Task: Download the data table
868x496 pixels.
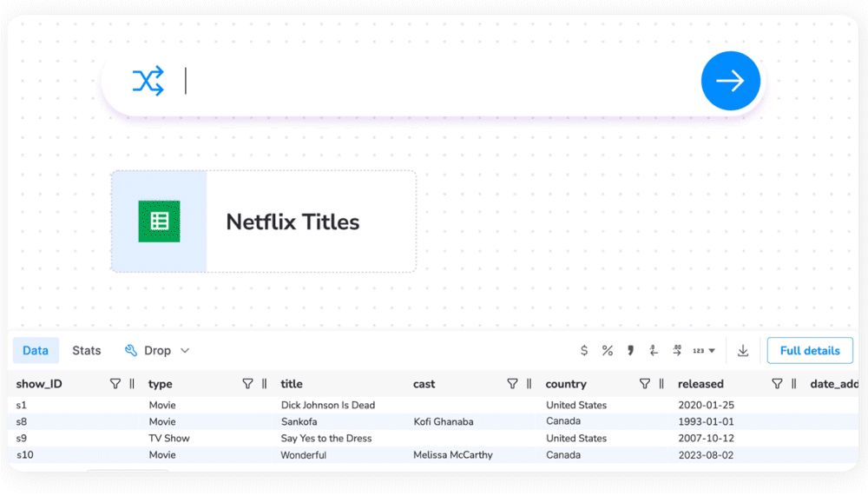Action: point(743,350)
